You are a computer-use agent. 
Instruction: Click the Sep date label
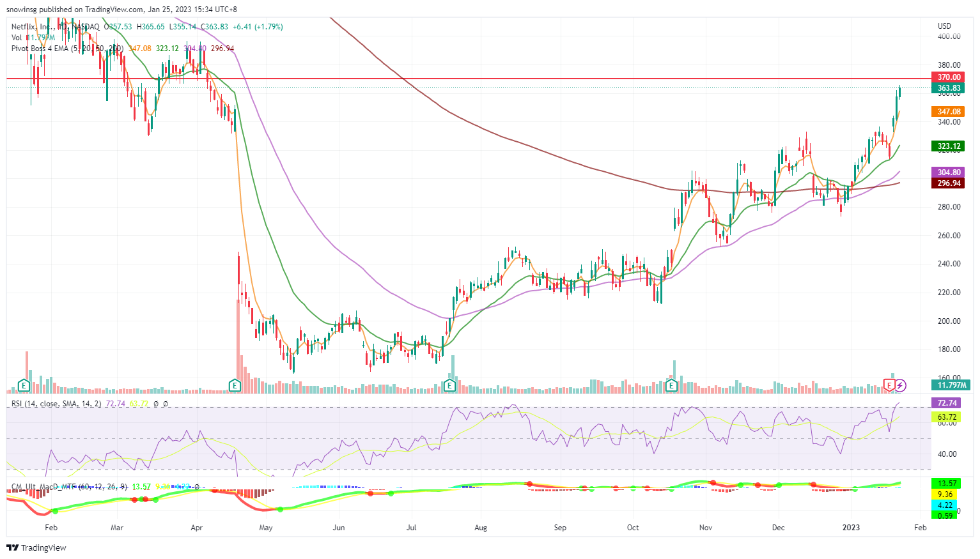coord(560,528)
